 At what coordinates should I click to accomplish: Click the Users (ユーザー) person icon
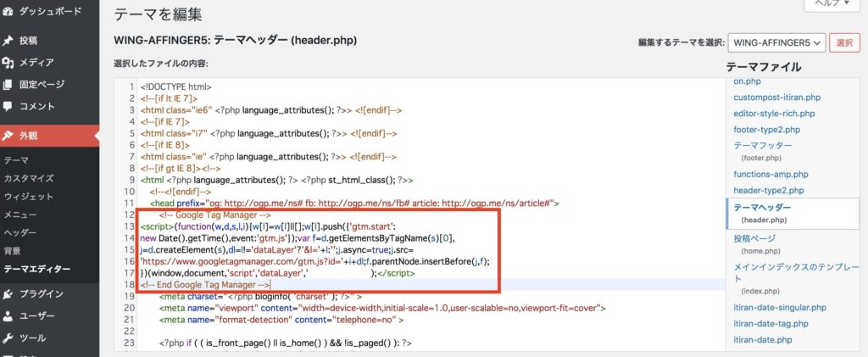[x=8, y=316]
